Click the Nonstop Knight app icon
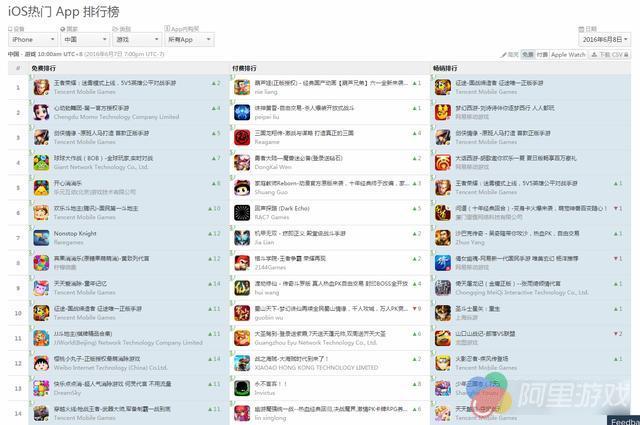The height and width of the screenshot is (425, 640). (41, 237)
